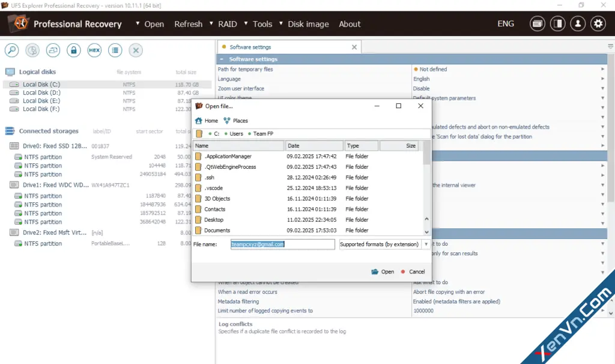Click the panel layout icon in header
This screenshot has height=364, width=615.
click(557, 24)
